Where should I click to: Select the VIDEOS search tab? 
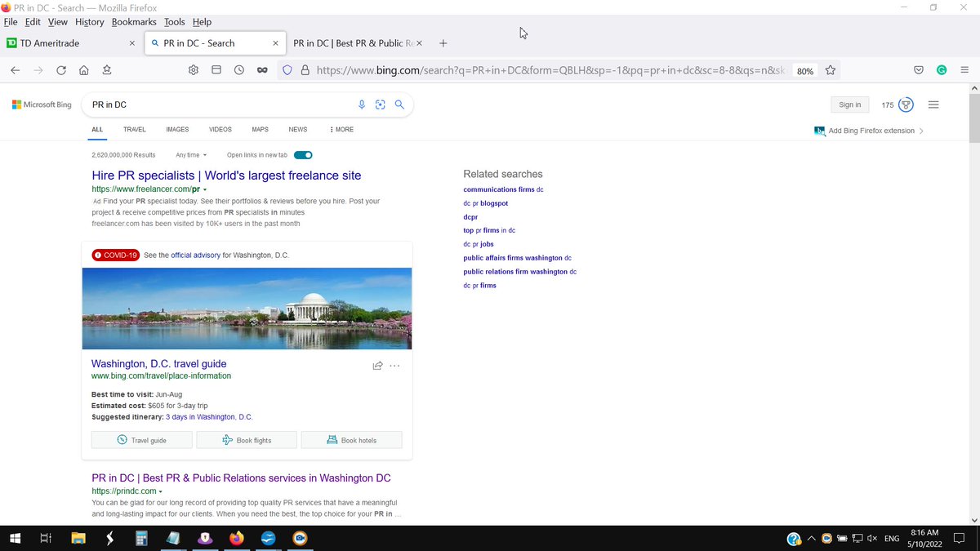[x=220, y=130]
